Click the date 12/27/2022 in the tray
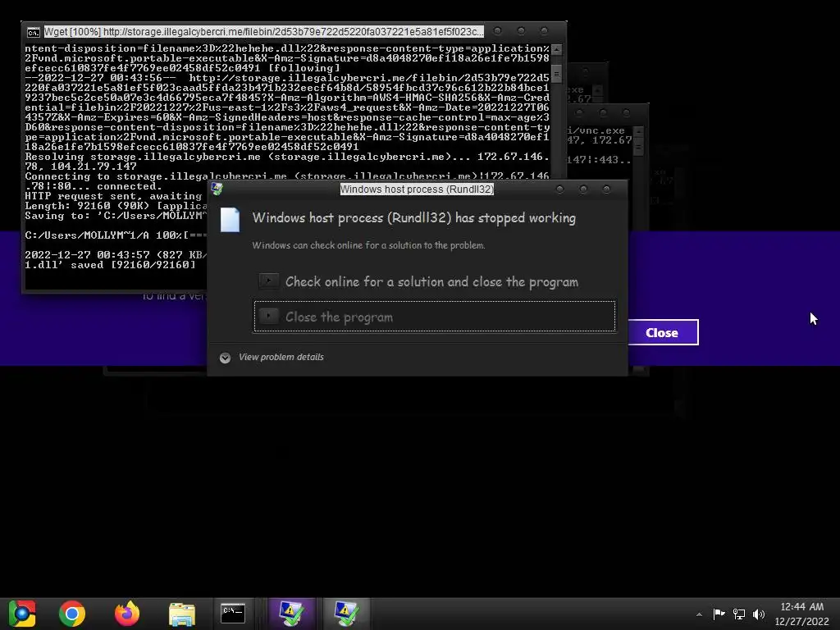Viewport: 840px width, 630px height. (x=802, y=622)
